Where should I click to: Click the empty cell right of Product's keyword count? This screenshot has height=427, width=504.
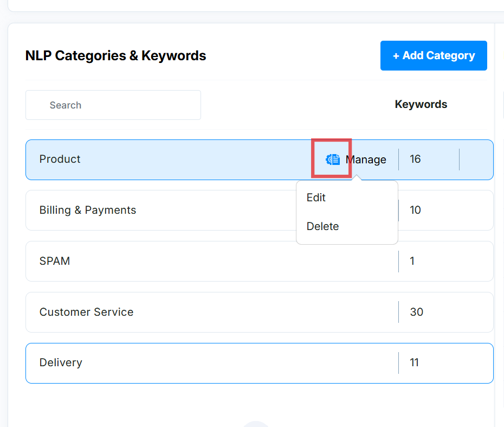coord(475,160)
